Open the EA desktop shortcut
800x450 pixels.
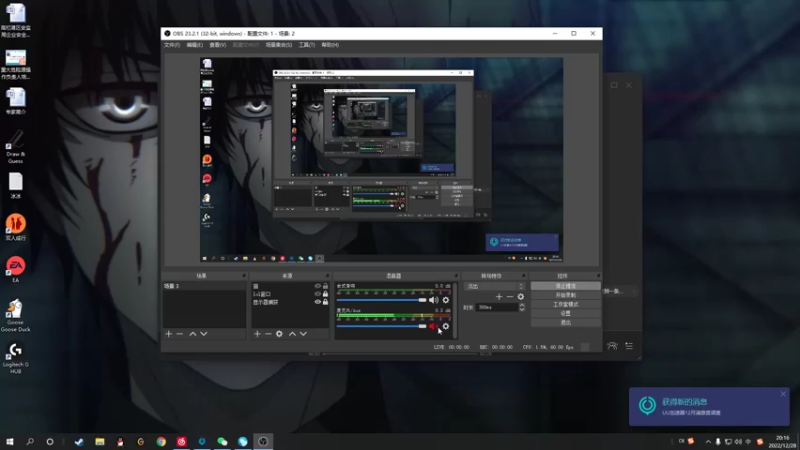15,269
